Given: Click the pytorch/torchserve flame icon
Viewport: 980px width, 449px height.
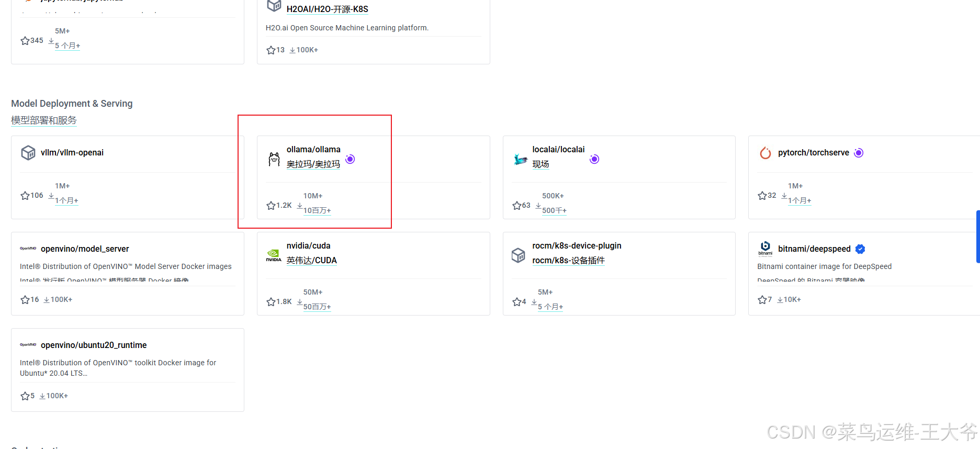Looking at the screenshot, I should pos(765,153).
